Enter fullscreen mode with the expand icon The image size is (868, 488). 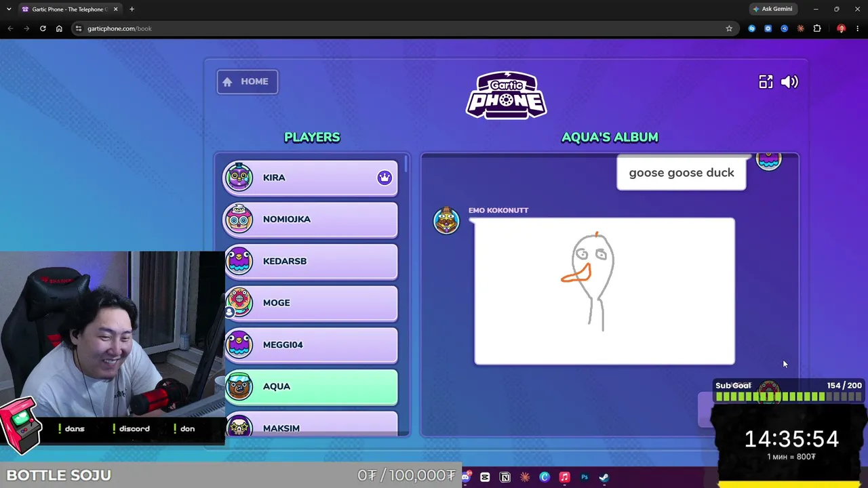click(x=766, y=82)
